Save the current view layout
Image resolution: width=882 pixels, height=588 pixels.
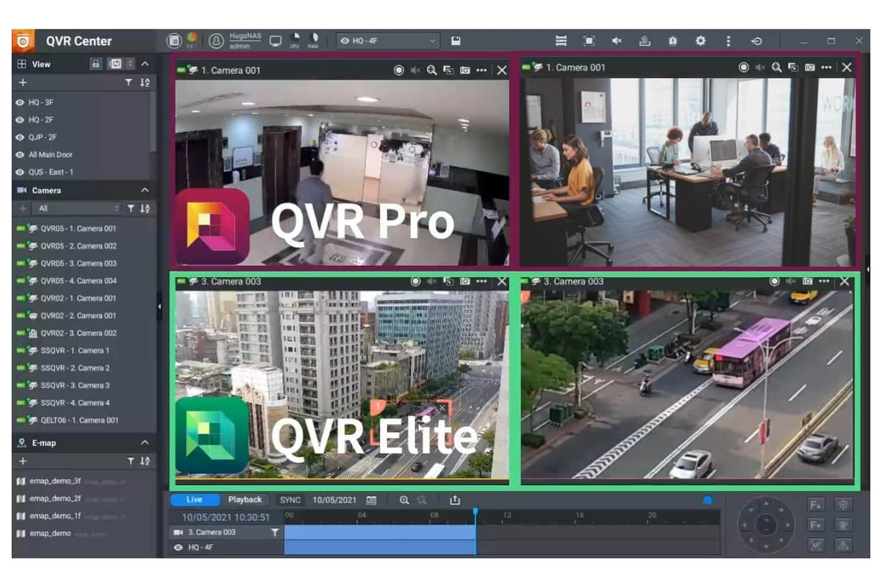tap(456, 40)
